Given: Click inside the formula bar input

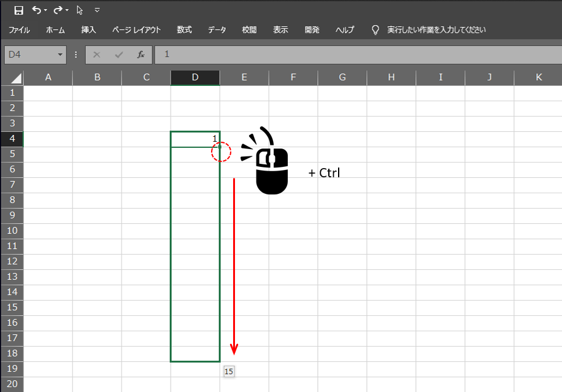Looking at the screenshot, I should 356,55.
